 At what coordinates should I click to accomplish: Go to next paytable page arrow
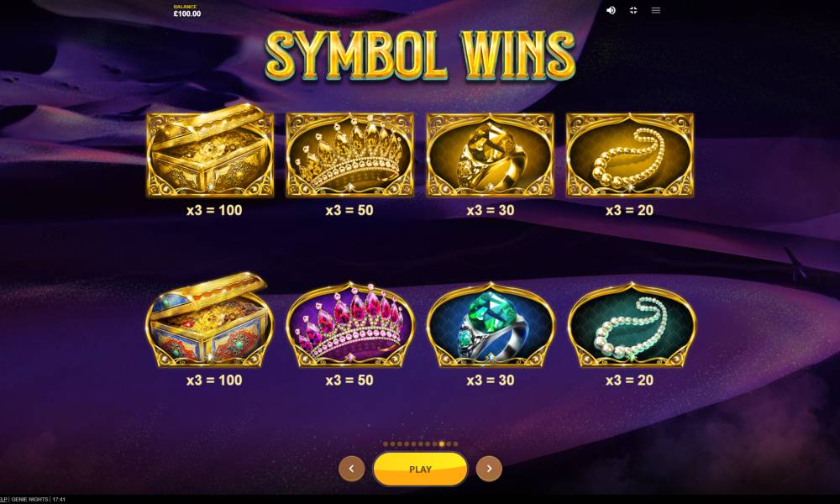pyautogui.click(x=489, y=469)
